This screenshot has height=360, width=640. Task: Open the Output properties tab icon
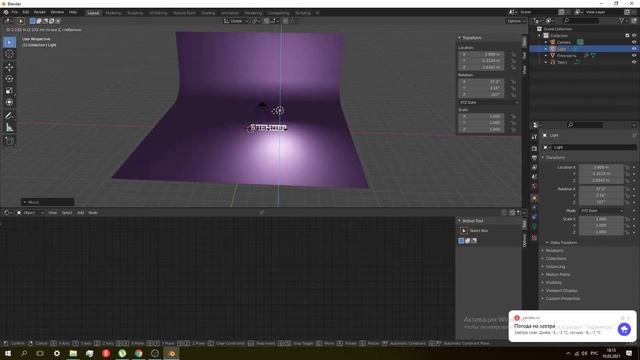coord(534,158)
